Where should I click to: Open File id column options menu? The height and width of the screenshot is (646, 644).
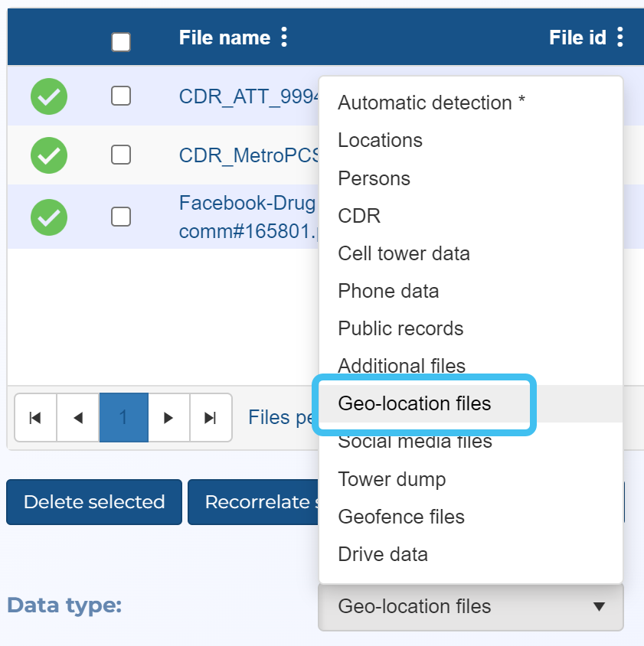[x=619, y=38]
